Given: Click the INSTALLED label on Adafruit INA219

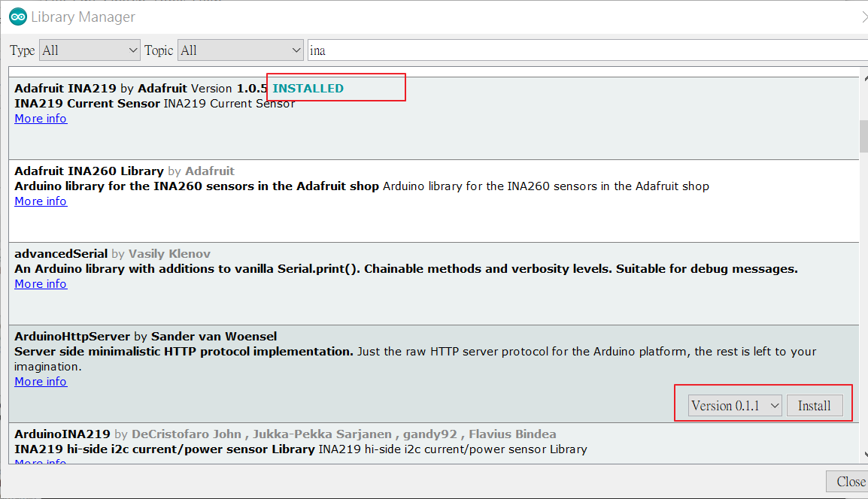Looking at the screenshot, I should click(x=307, y=88).
